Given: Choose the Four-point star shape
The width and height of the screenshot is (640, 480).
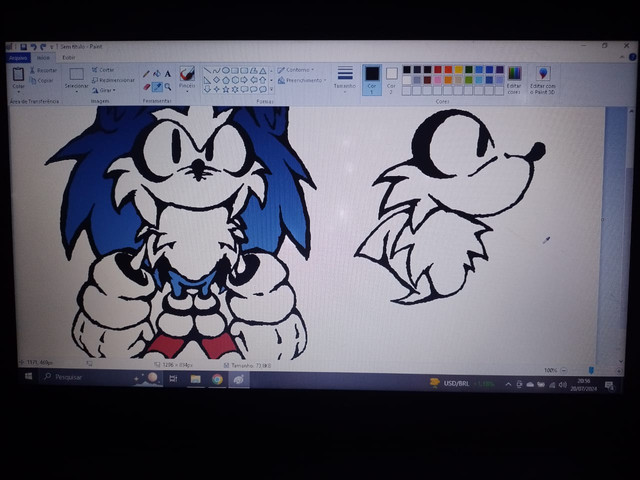Looking at the screenshot, I should coord(216,89).
